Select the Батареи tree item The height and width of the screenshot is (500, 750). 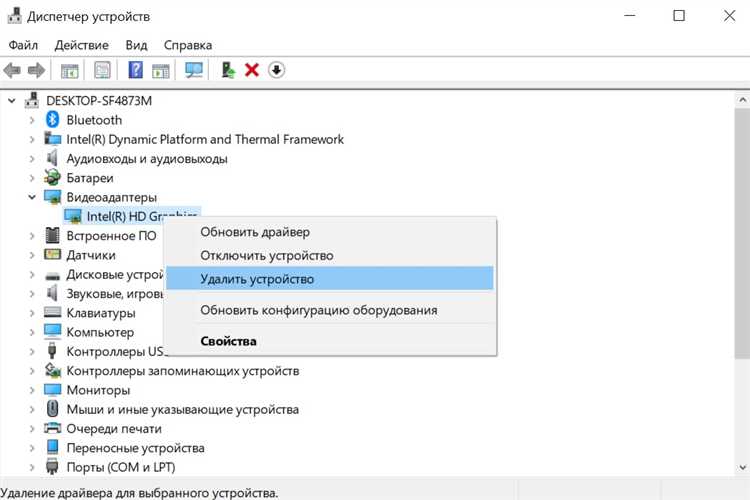pos(90,178)
